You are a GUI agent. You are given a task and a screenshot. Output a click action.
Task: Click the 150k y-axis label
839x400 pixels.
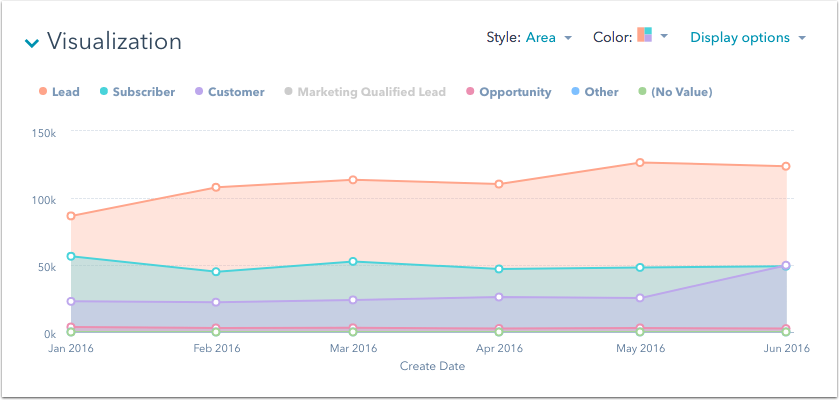pos(43,132)
